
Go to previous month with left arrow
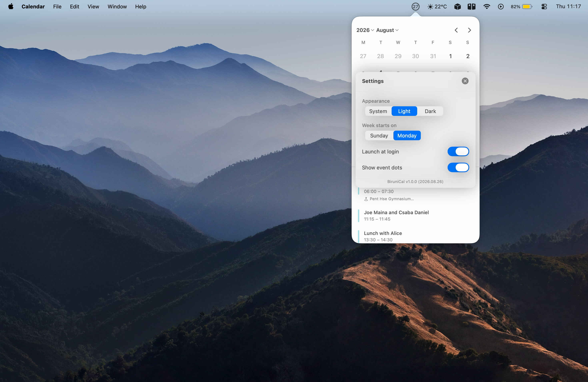click(456, 30)
